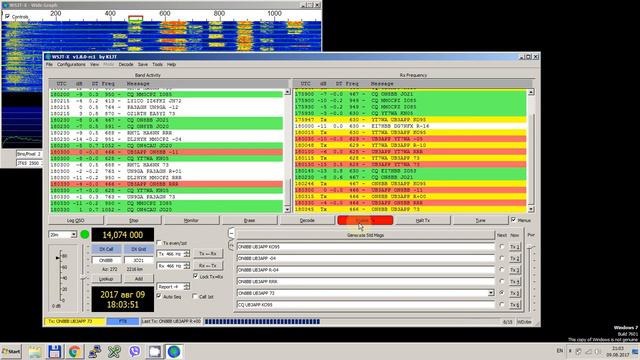
Task: Open the Tools menu
Action: 157,64
